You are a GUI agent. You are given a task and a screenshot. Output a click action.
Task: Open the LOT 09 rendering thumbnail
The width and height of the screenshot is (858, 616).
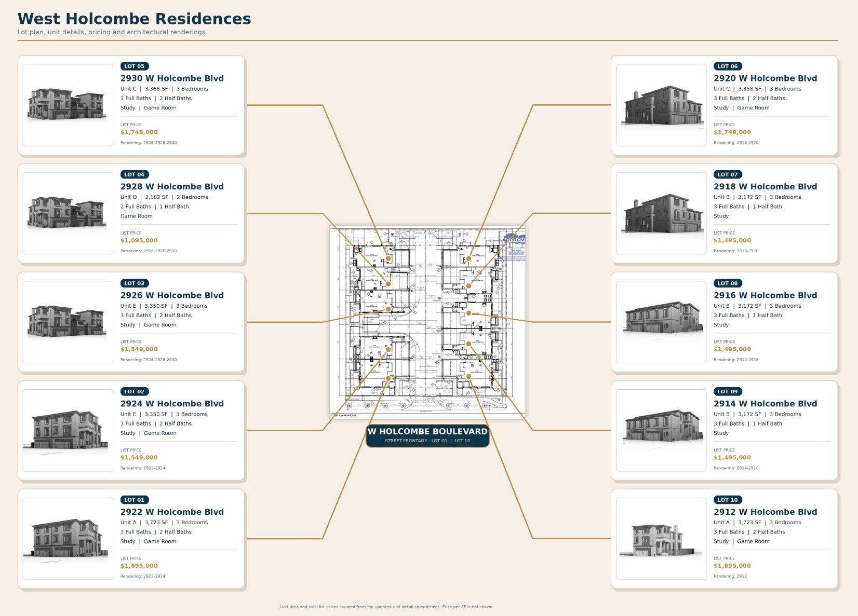click(661, 430)
